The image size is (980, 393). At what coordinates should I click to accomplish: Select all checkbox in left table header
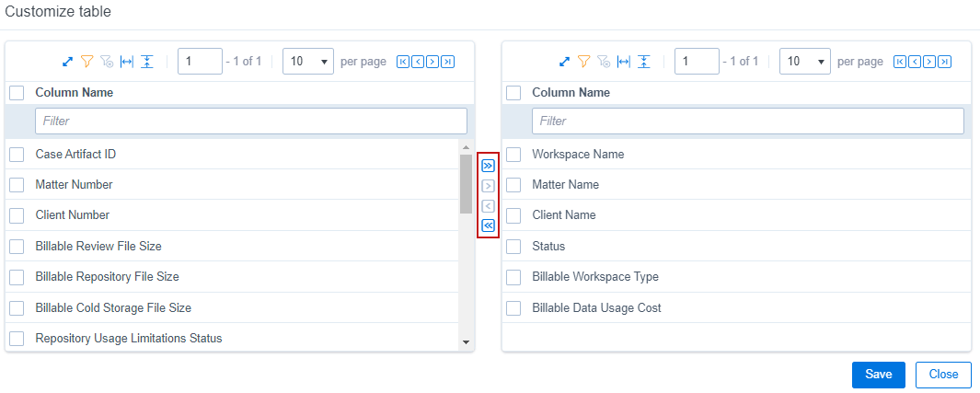click(x=17, y=93)
